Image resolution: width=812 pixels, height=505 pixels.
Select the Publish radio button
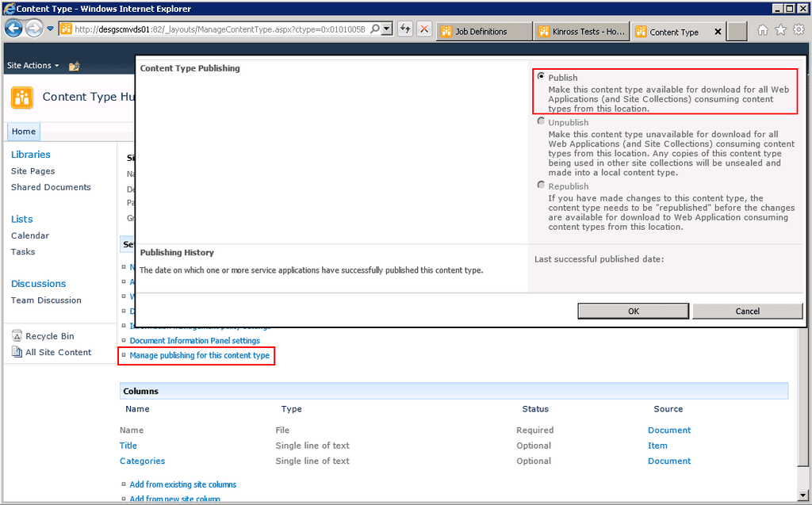pyautogui.click(x=542, y=77)
